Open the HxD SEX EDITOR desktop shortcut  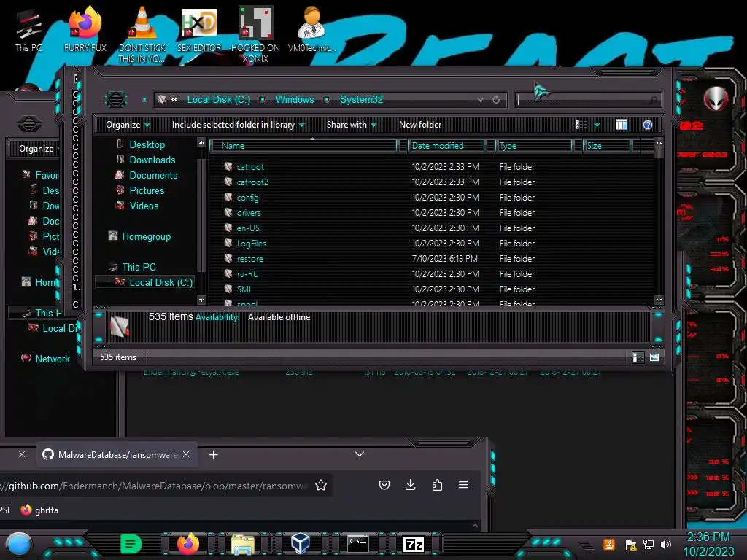click(199, 29)
